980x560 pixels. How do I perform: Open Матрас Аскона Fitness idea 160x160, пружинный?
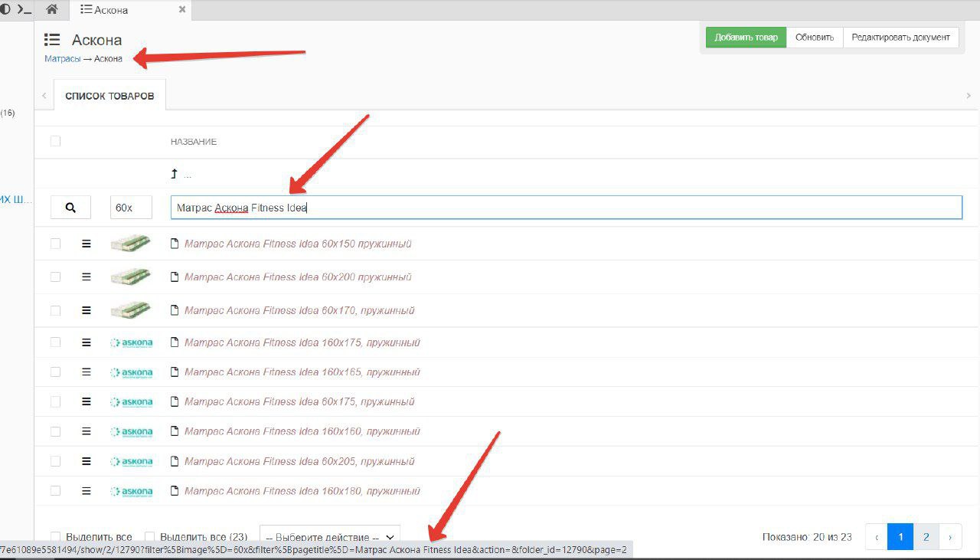(302, 431)
